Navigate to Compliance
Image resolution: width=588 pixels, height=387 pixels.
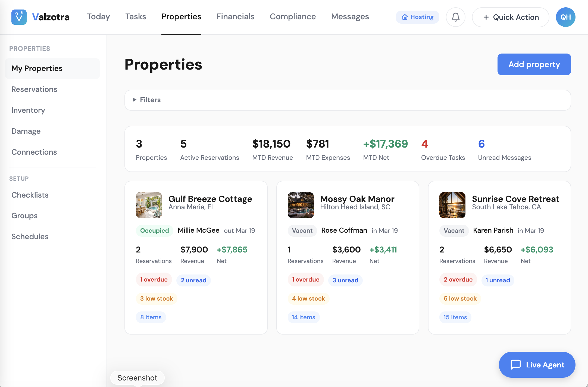coord(293,17)
